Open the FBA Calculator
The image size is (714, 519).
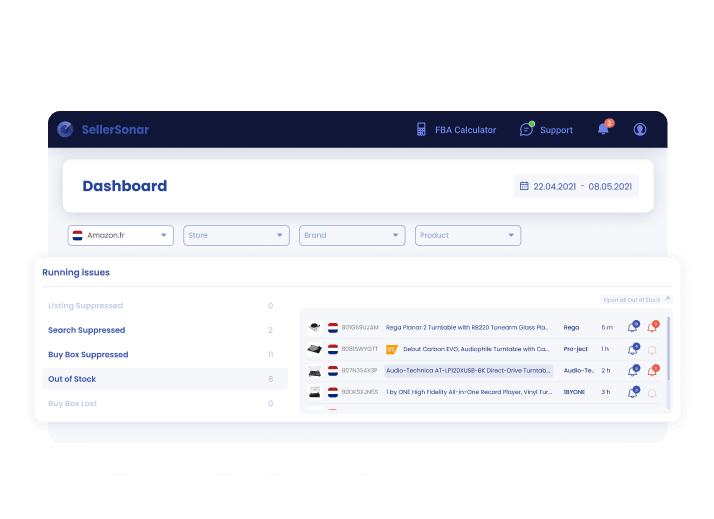(x=456, y=130)
